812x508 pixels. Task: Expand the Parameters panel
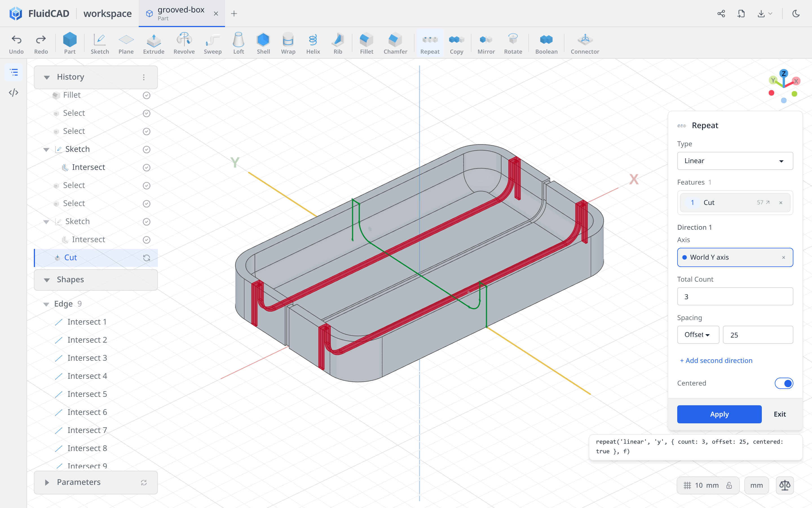pos(47,483)
